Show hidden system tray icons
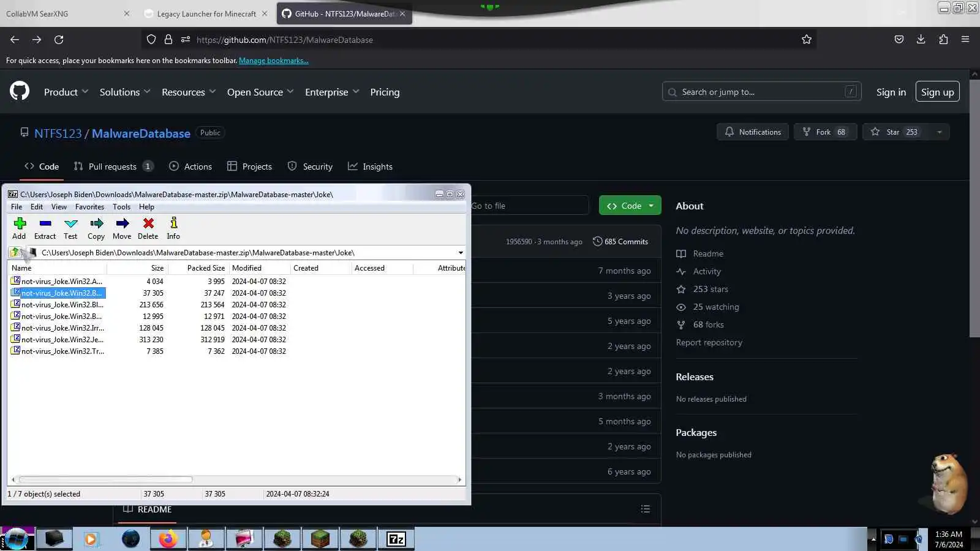The height and width of the screenshot is (551, 980). pos(873,539)
